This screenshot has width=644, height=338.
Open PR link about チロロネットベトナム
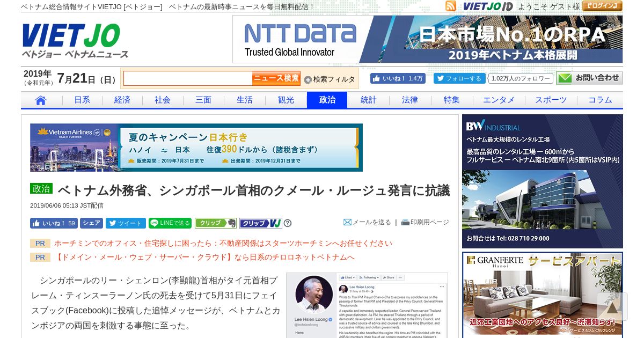point(204,257)
